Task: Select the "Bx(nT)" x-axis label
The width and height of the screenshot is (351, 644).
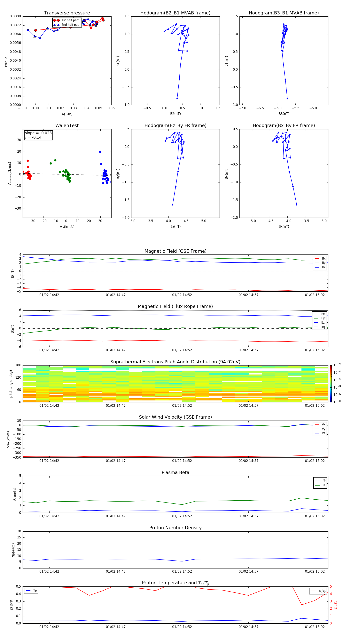Action: pyautogui.click(x=284, y=227)
